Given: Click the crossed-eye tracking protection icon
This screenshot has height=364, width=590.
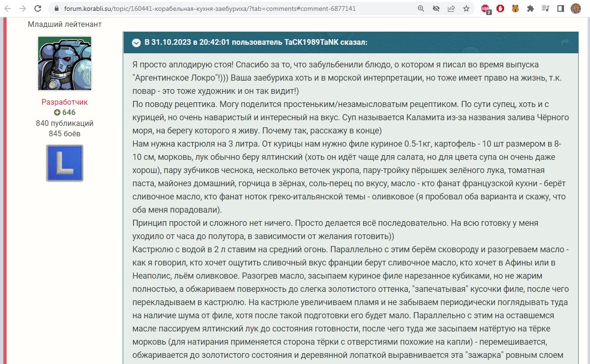Looking at the screenshot, I should pyautogui.click(x=436, y=8).
